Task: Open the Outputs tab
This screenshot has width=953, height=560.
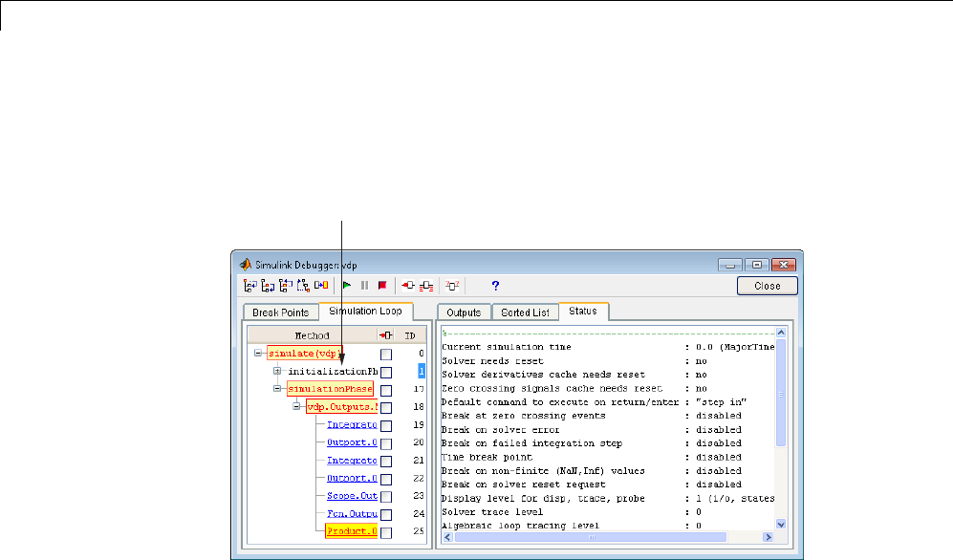Action: [464, 312]
